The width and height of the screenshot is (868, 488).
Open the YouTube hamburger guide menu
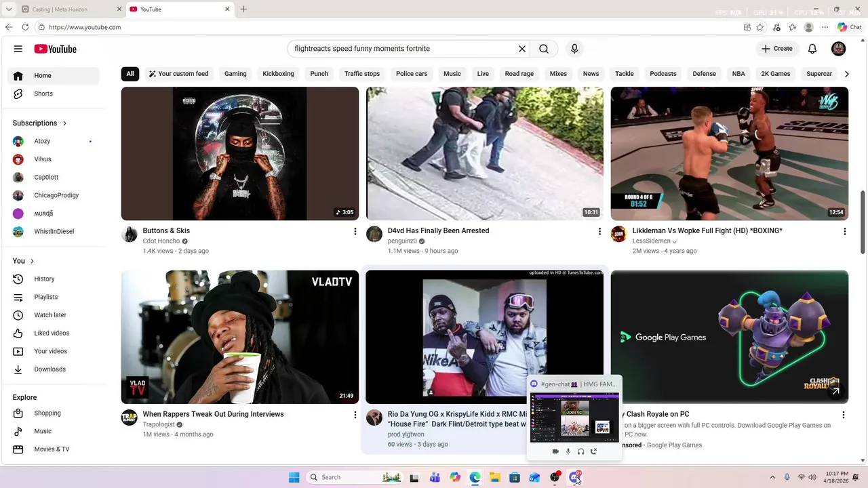18,49
